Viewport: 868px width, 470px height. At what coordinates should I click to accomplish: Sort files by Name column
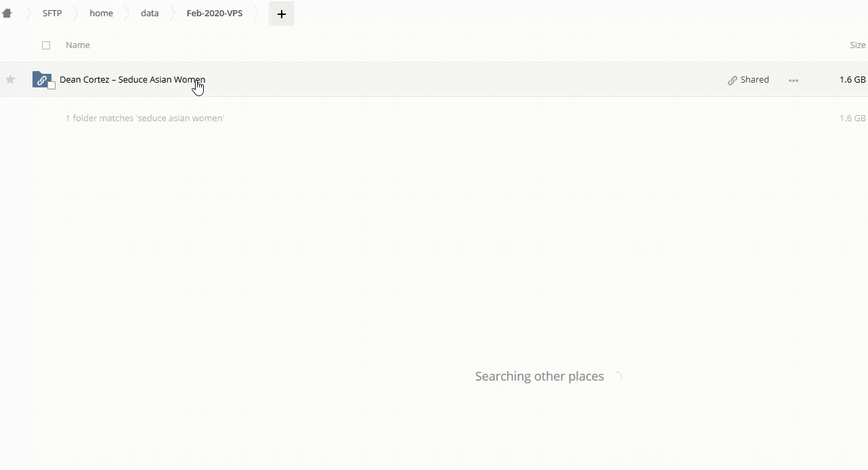tap(78, 45)
